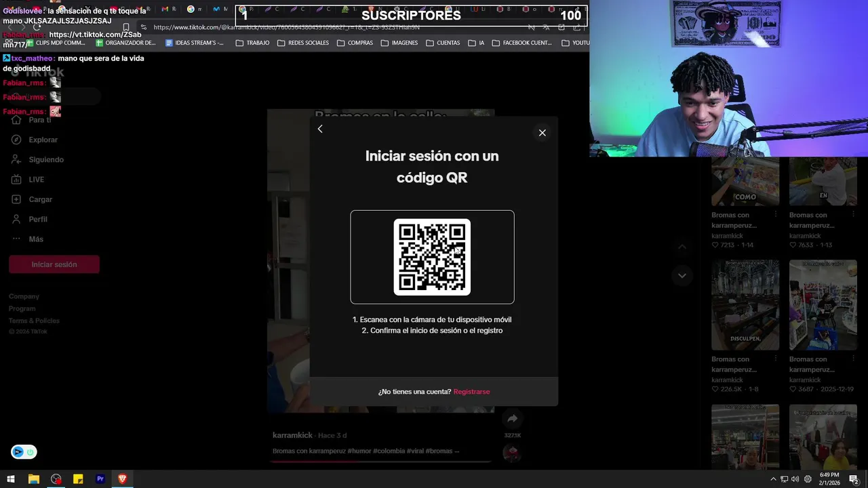The image size is (868, 488).
Task: Open the Más sidebar menu
Action: tap(36, 239)
